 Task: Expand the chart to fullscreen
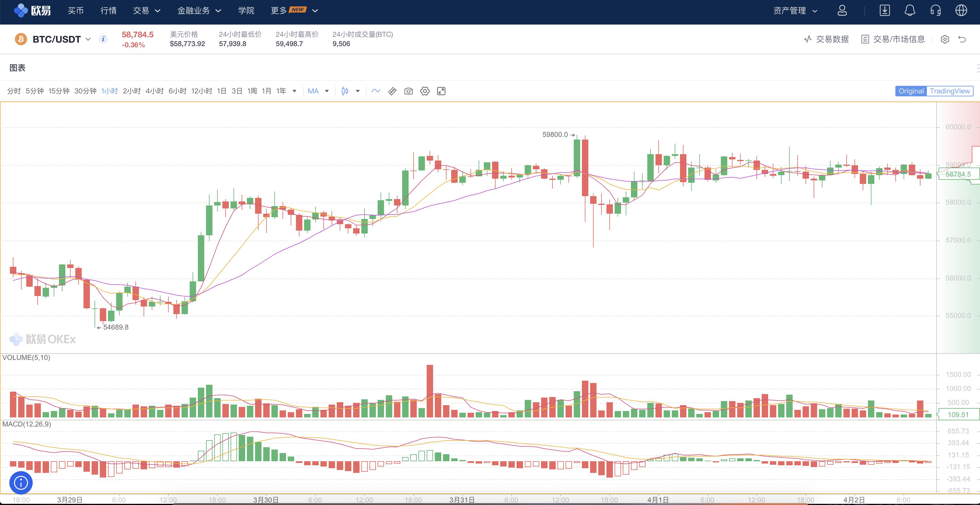(441, 91)
